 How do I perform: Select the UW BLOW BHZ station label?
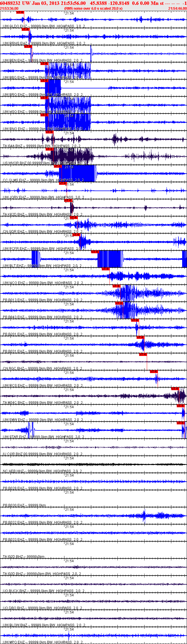[44, 625]
